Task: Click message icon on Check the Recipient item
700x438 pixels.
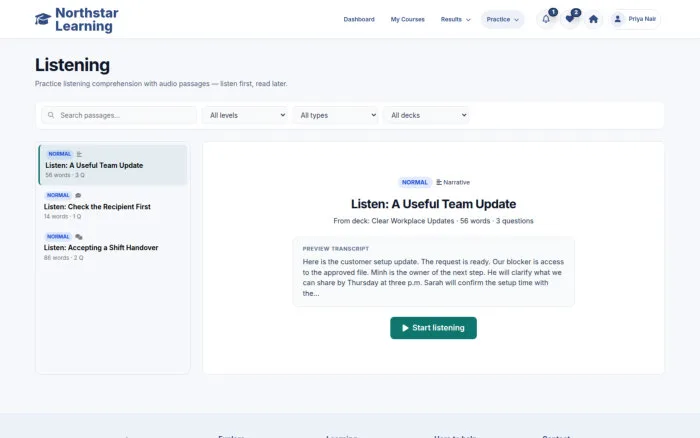Action: 78,195
